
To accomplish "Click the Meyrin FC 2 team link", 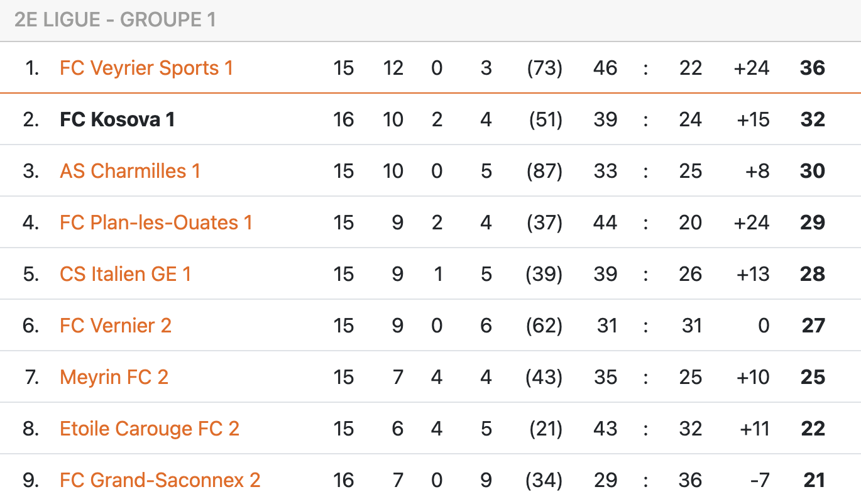I will (114, 377).
